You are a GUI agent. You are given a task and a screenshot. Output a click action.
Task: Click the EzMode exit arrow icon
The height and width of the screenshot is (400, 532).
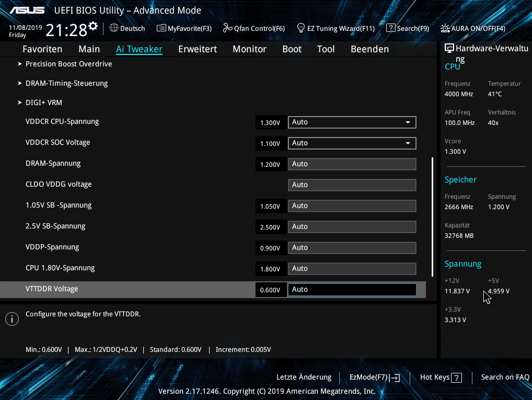[x=395, y=378]
